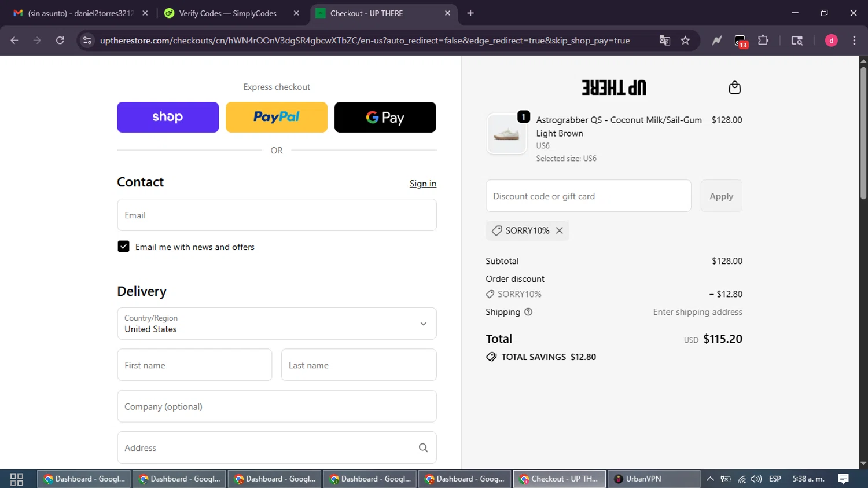Click the TOTAL SAVINGS $12.80 line

tap(541, 357)
